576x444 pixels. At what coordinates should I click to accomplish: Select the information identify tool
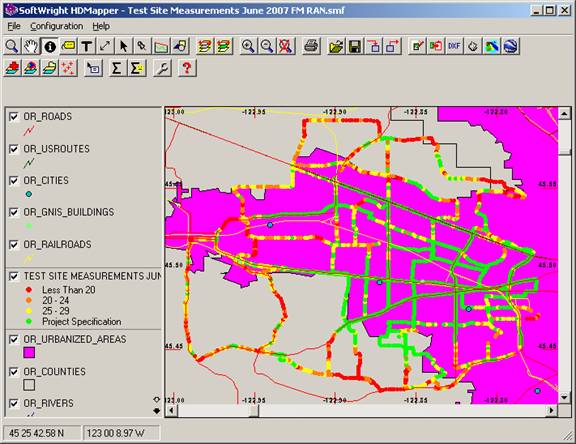click(50, 46)
